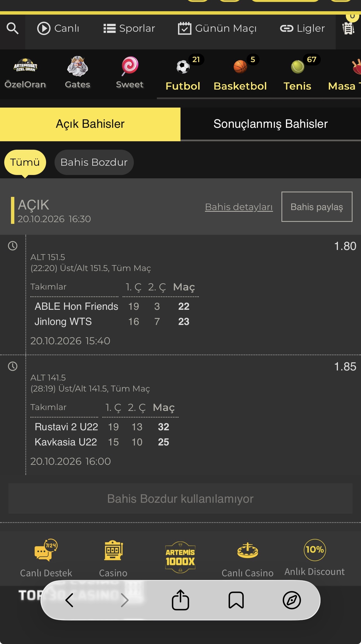
Task: Open the Anlık Discount 10% icon
Action: (315, 550)
